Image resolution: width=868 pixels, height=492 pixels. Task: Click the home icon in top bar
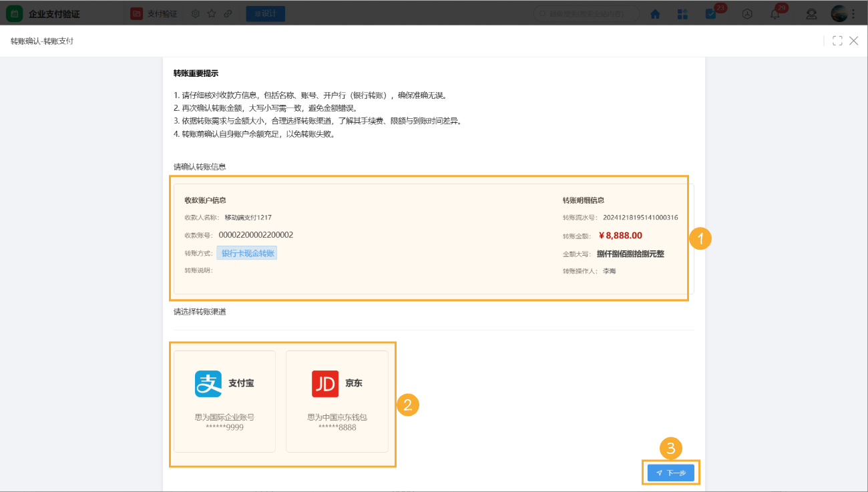point(655,13)
